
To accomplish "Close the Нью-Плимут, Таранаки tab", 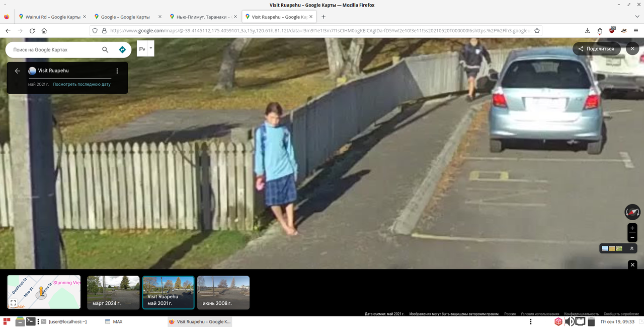I will click(x=235, y=17).
